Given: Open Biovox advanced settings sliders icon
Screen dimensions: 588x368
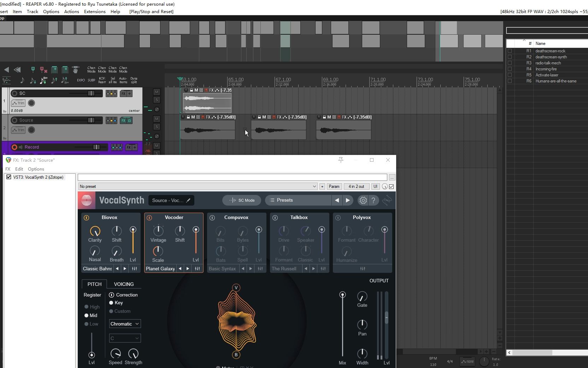Looking at the screenshot, I should pos(134,269).
